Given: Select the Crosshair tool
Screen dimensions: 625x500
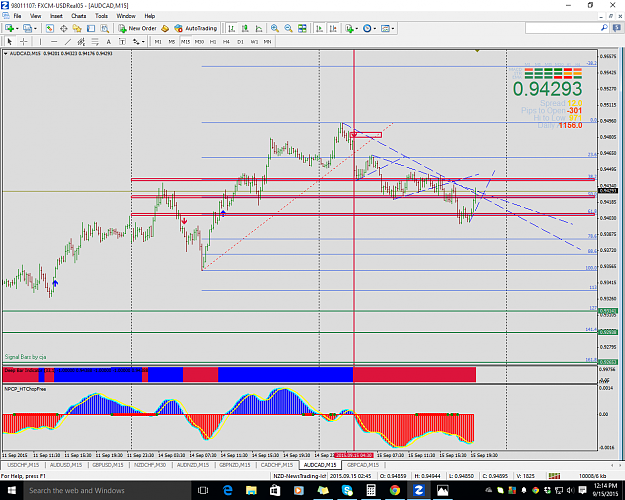Looking at the screenshot, I should tap(24, 41).
